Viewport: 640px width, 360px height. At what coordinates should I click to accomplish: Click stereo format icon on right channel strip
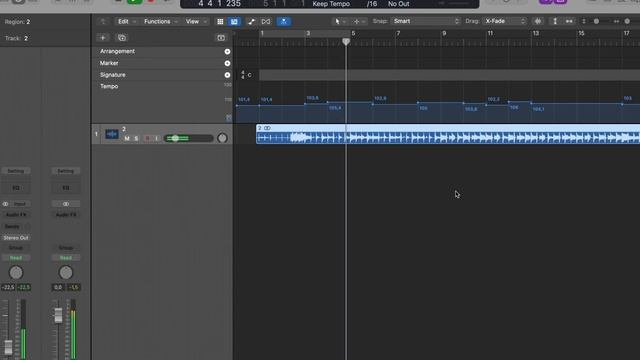pos(66,204)
